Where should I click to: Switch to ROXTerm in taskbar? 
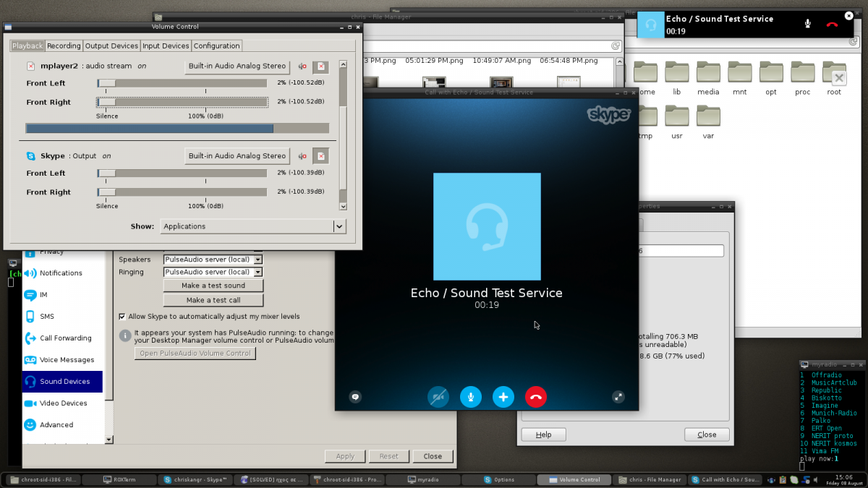(120, 479)
